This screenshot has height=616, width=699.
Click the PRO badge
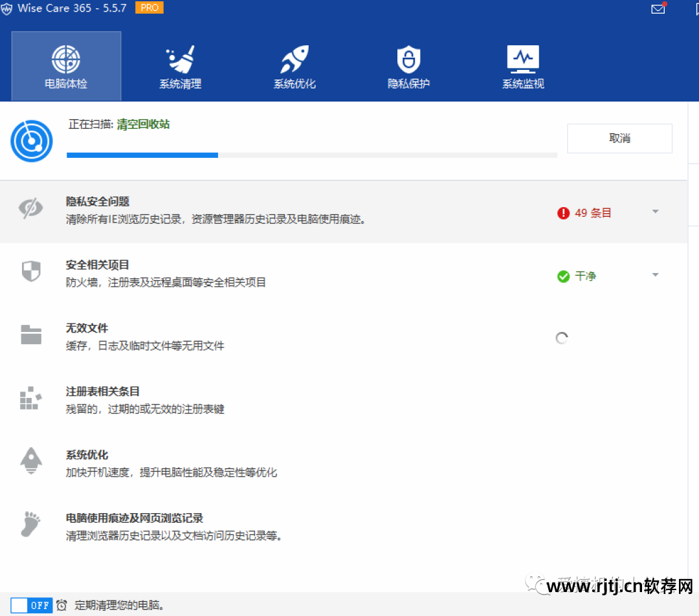pos(149,8)
